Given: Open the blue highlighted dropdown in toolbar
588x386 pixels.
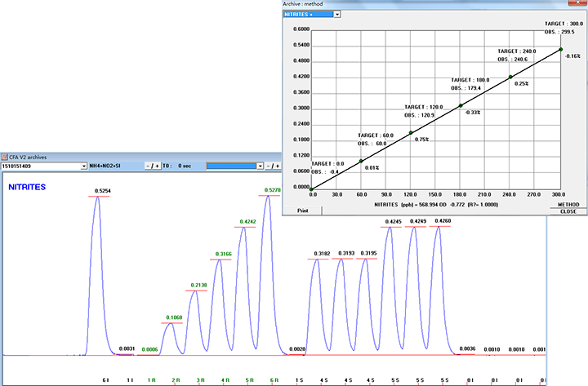Looking at the screenshot, I should [x=261, y=166].
